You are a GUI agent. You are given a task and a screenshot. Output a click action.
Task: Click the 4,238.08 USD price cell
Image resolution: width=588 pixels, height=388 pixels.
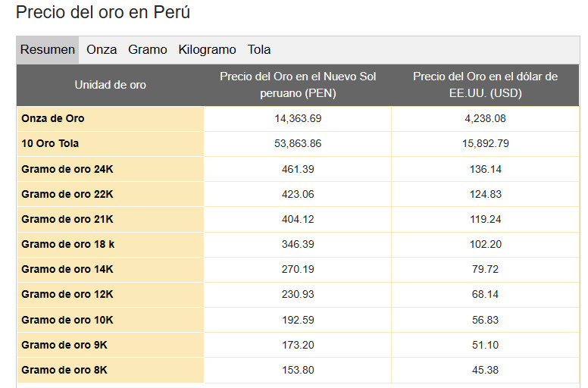click(x=486, y=119)
